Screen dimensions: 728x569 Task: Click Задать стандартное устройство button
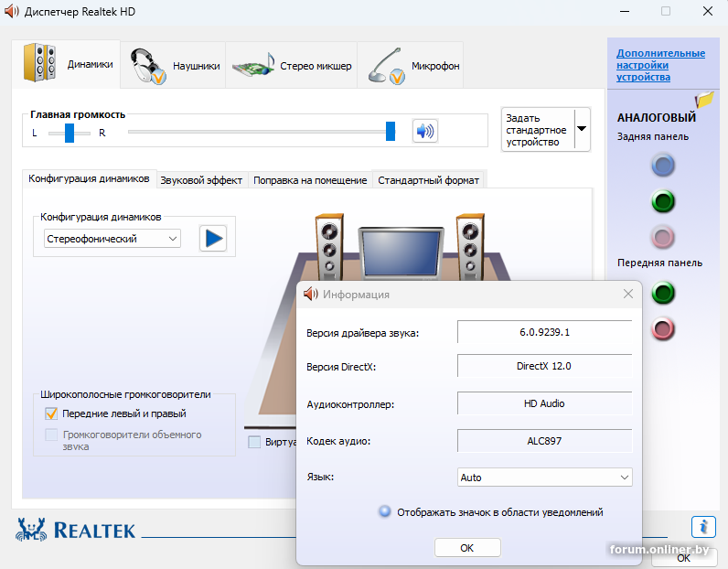[x=538, y=130]
